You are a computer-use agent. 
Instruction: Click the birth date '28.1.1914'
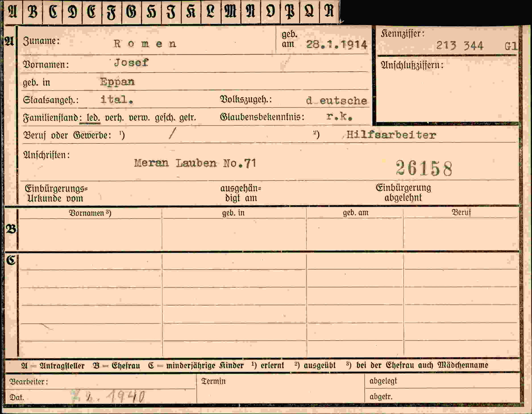[336, 45]
